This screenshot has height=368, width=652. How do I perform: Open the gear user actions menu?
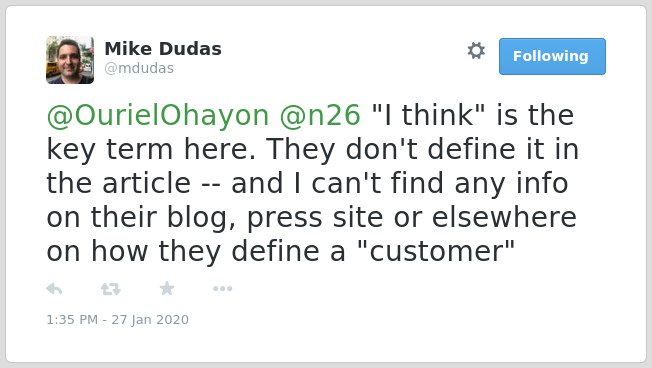[476, 51]
